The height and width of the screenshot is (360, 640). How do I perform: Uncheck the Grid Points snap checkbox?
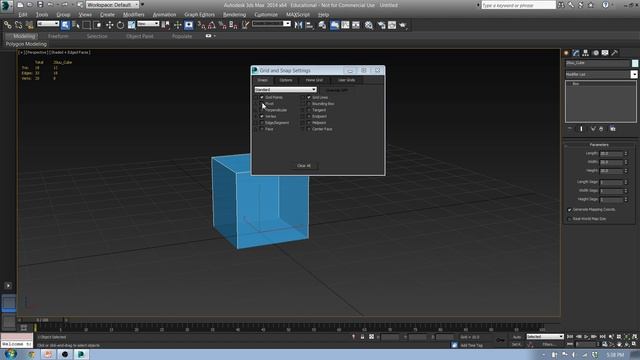[262, 98]
